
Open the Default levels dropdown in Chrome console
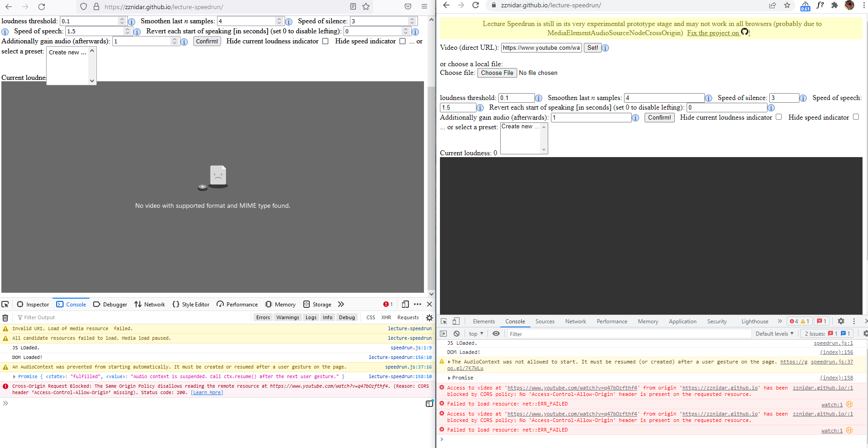774,333
